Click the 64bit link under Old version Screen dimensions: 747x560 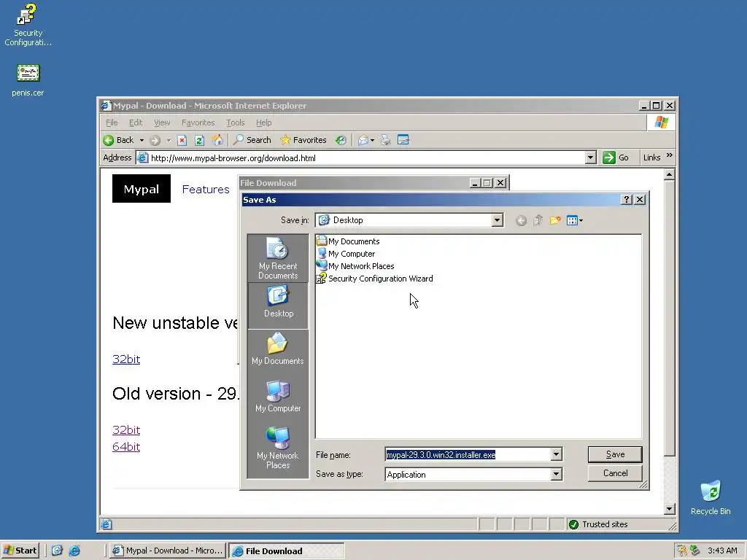point(126,447)
